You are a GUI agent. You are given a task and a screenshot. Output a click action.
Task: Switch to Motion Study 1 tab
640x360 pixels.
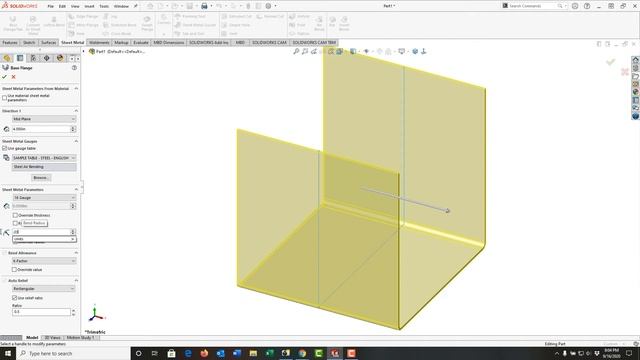point(80,338)
